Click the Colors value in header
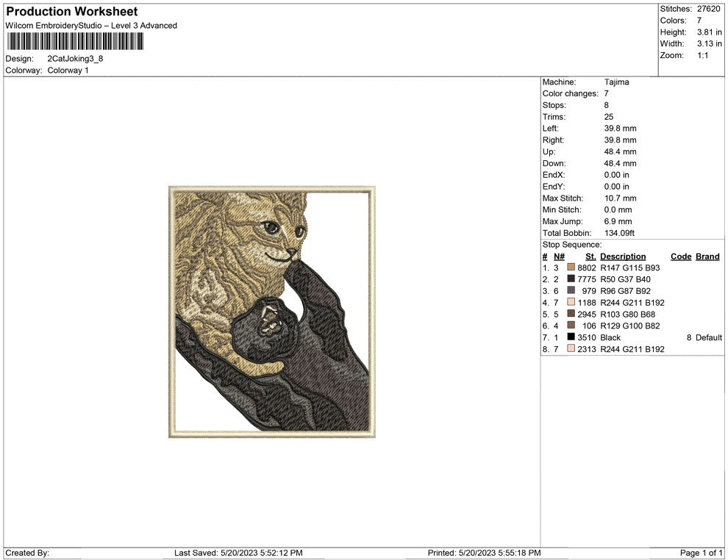The height and width of the screenshot is (560, 728). point(699,21)
